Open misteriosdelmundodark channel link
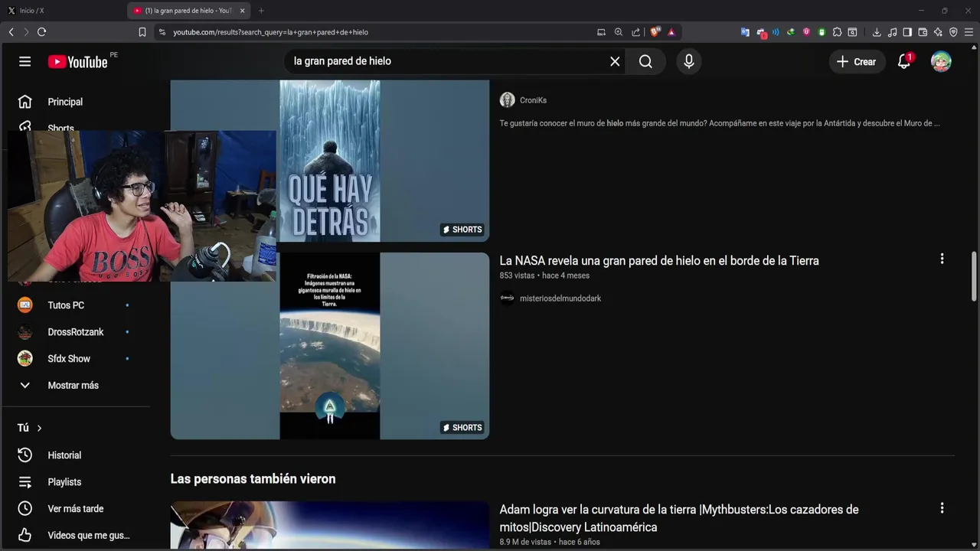 tap(560, 298)
